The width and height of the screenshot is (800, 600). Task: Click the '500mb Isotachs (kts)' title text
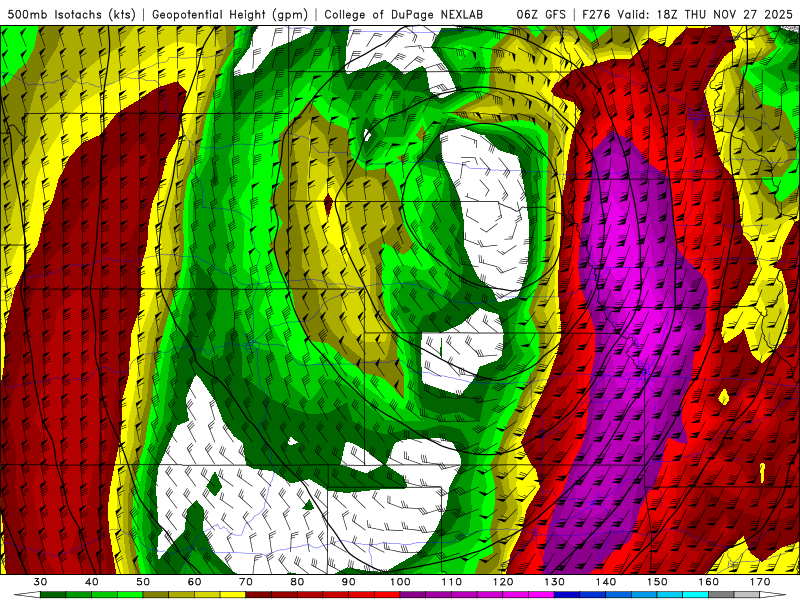pyautogui.click(x=71, y=15)
